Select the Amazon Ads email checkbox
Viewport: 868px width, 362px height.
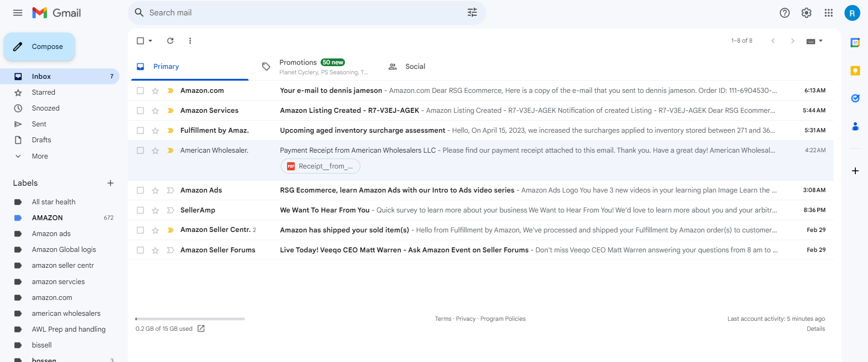coord(140,190)
